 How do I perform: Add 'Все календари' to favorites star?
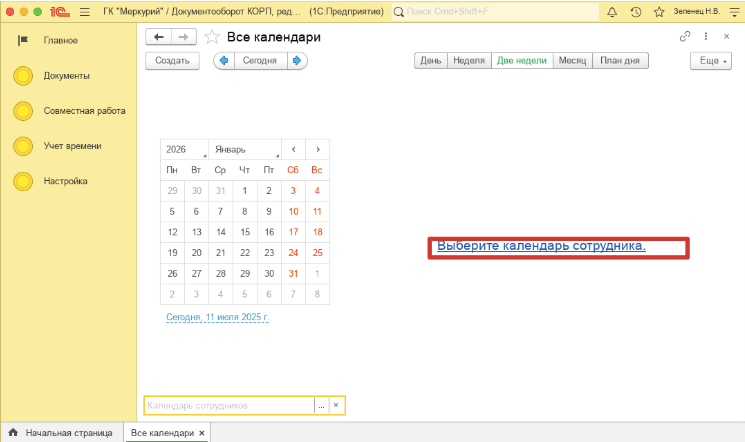[212, 37]
